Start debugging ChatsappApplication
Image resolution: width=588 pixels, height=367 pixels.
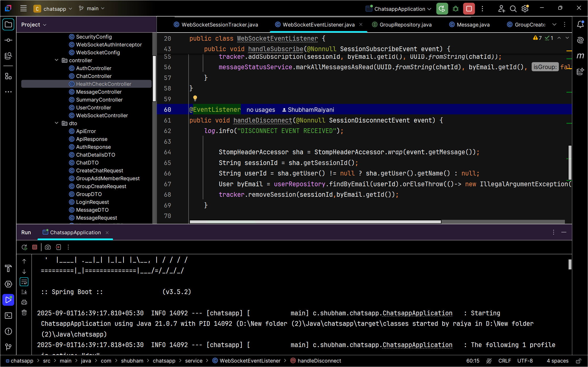click(x=456, y=9)
